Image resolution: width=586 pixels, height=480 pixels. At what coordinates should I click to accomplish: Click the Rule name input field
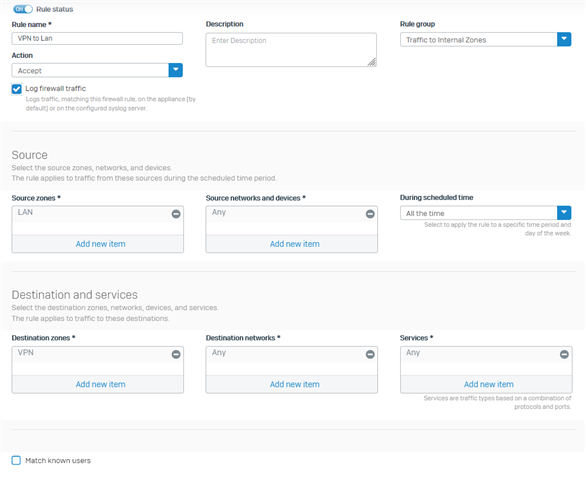point(97,39)
